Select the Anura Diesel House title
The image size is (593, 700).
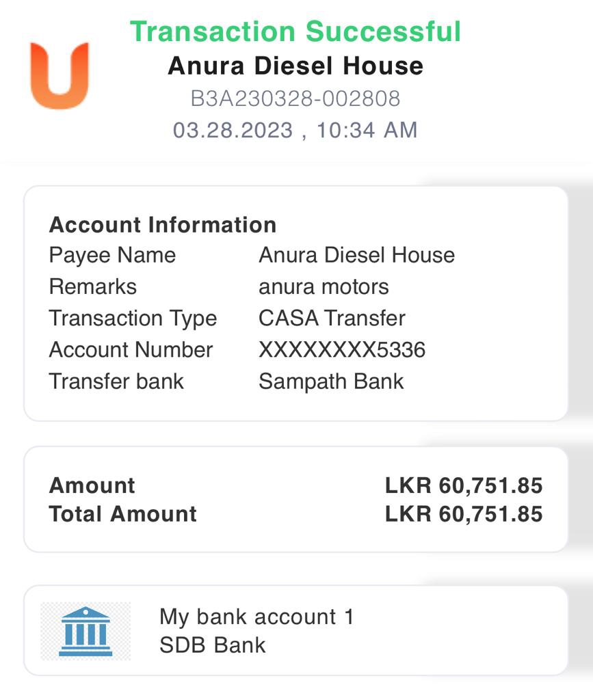(x=295, y=66)
